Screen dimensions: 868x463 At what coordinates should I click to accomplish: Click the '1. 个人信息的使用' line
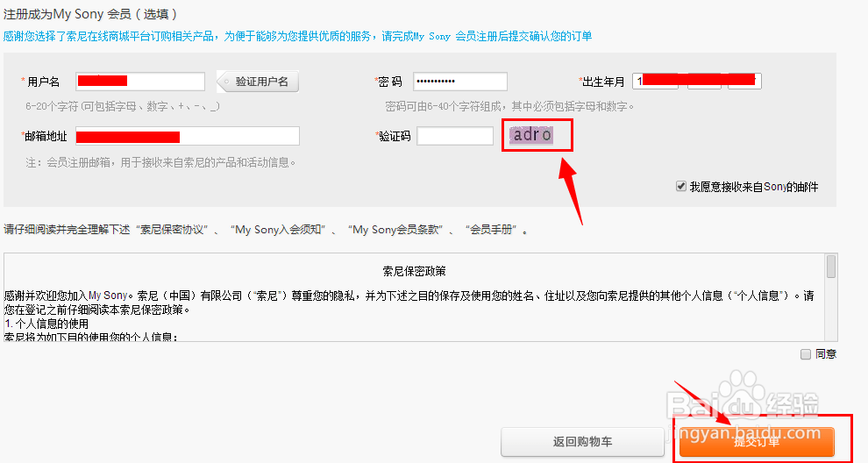tap(46, 324)
